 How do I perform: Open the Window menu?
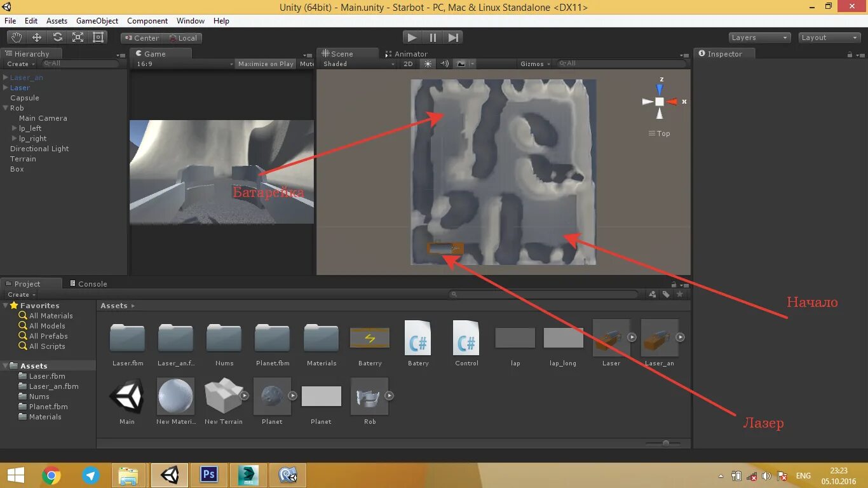(191, 21)
